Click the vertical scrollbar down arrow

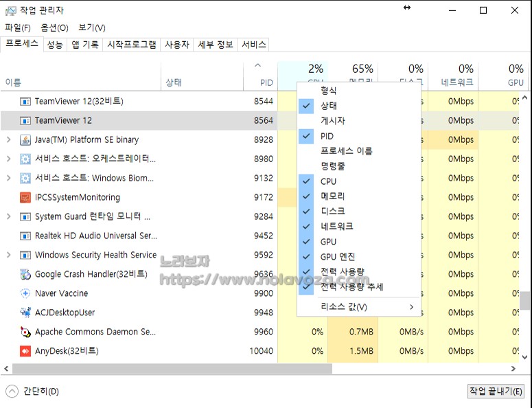tap(524, 357)
